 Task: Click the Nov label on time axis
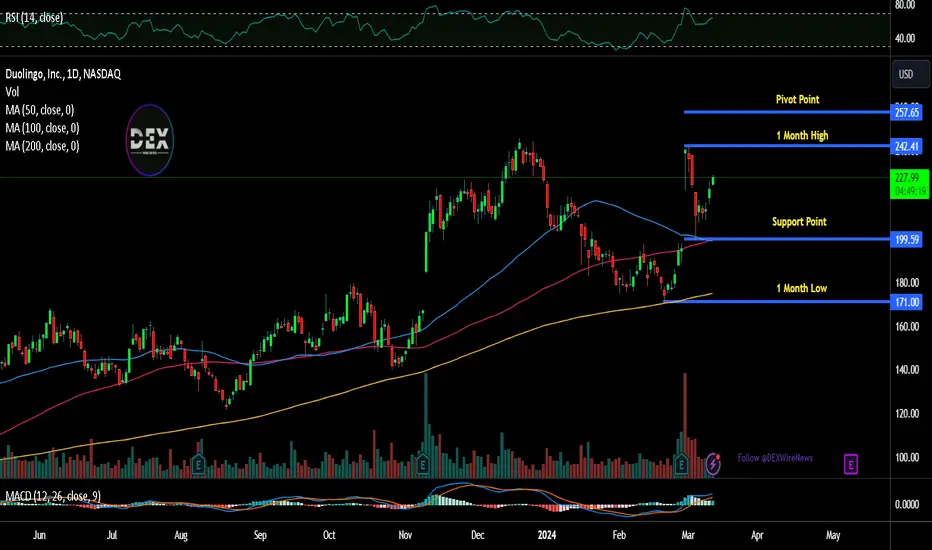[x=405, y=535]
